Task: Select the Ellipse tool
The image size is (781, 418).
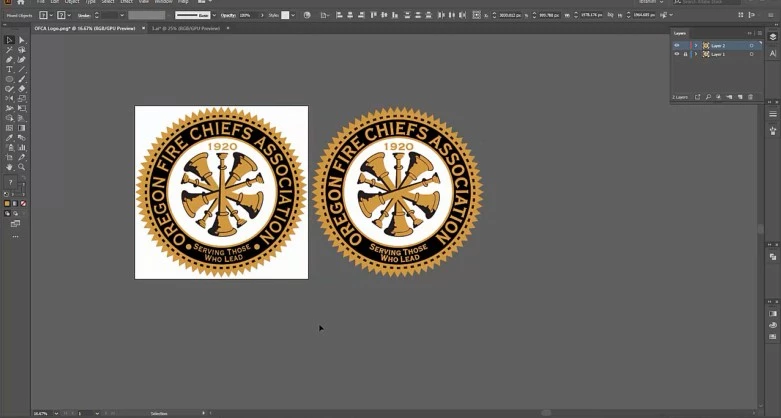Action: click(9, 79)
